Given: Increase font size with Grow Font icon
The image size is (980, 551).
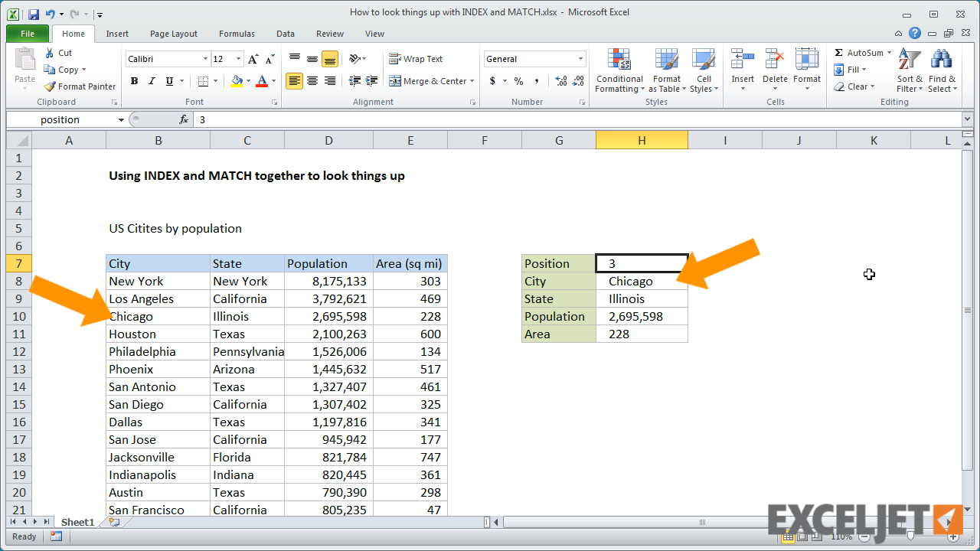Looking at the screenshot, I should [x=253, y=59].
